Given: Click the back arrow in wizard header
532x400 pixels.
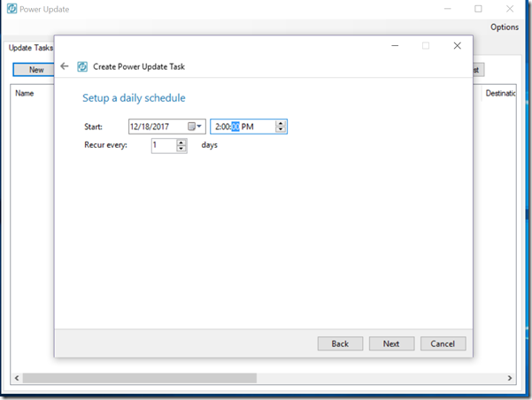Looking at the screenshot, I should tap(65, 66).
